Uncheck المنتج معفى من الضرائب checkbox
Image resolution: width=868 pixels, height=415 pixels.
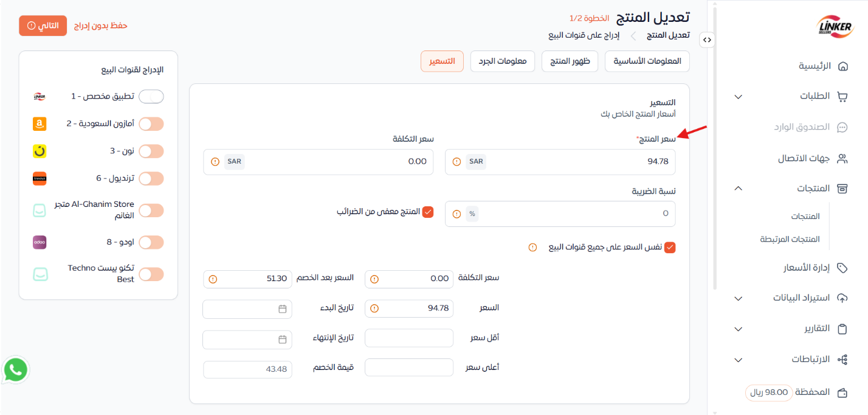point(428,212)
